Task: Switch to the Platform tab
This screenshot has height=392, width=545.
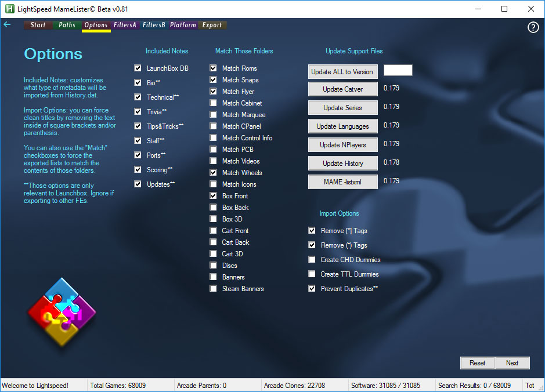Action: coord(183,25)
